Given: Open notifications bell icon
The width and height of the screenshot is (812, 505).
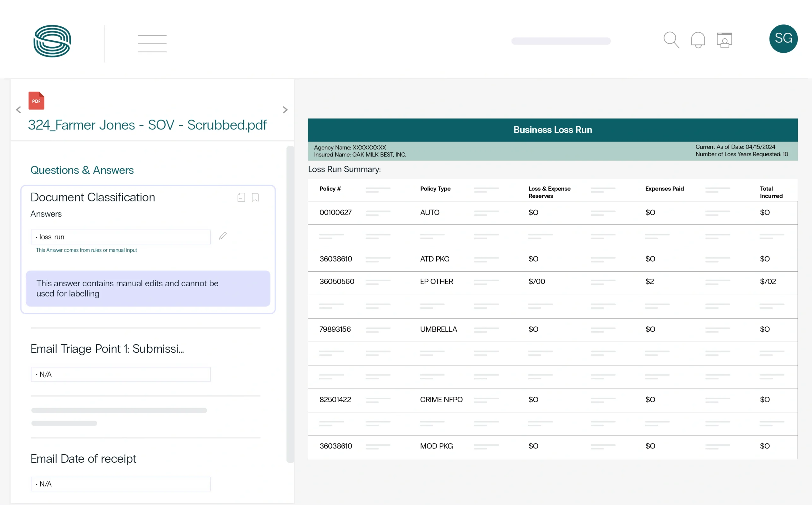Looking at the screenshot, I should 698,40.
